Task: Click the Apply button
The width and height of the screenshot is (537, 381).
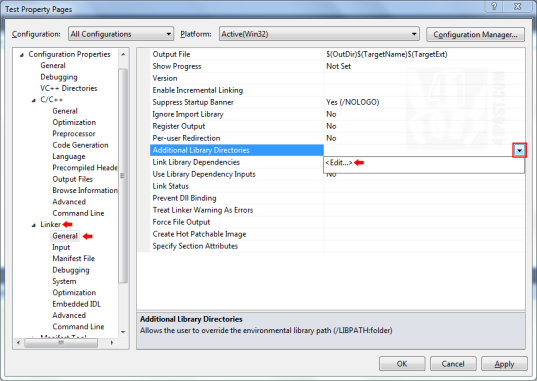Action: point(504,364)
